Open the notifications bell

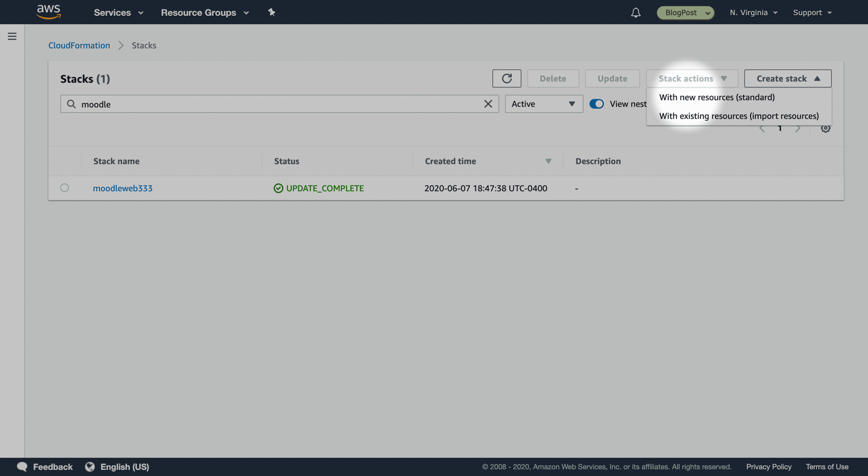coord(635,13)
